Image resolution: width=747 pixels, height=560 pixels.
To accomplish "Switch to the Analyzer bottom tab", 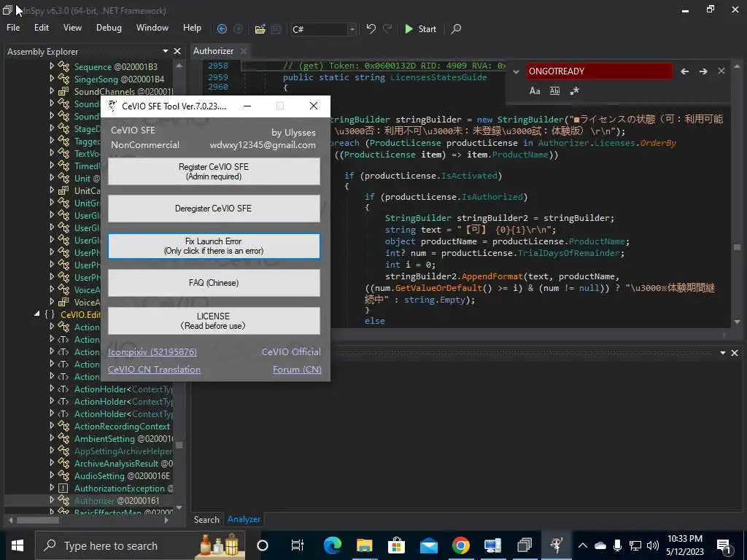I will (244, 519).
